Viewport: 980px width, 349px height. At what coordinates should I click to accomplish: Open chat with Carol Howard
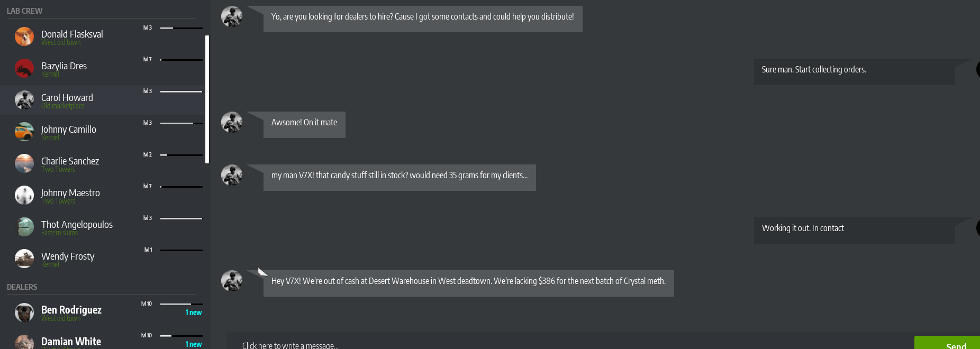(67, 98)
